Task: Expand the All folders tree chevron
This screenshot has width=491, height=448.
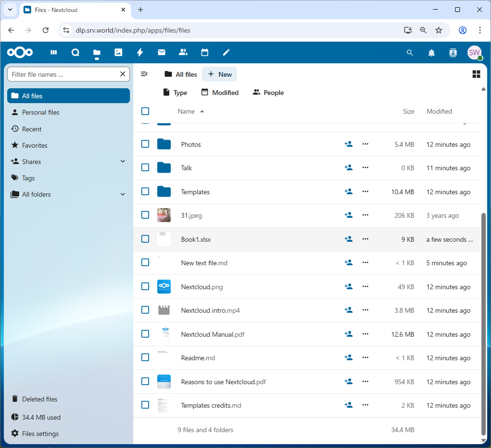Action: (123, 194)
